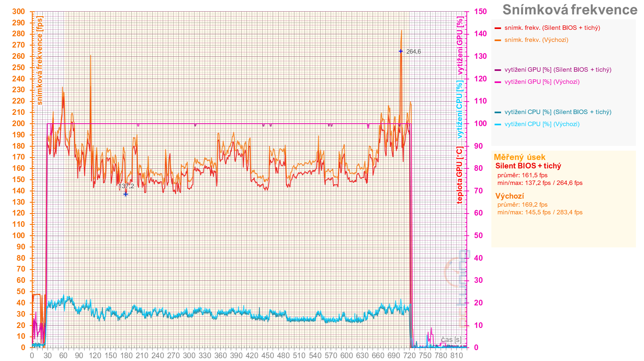Viewport: 644px width, 361px height.
Task: Select legend text 'vytížení CPU [%] (Výchozí)'
Action: click(542, 124)
